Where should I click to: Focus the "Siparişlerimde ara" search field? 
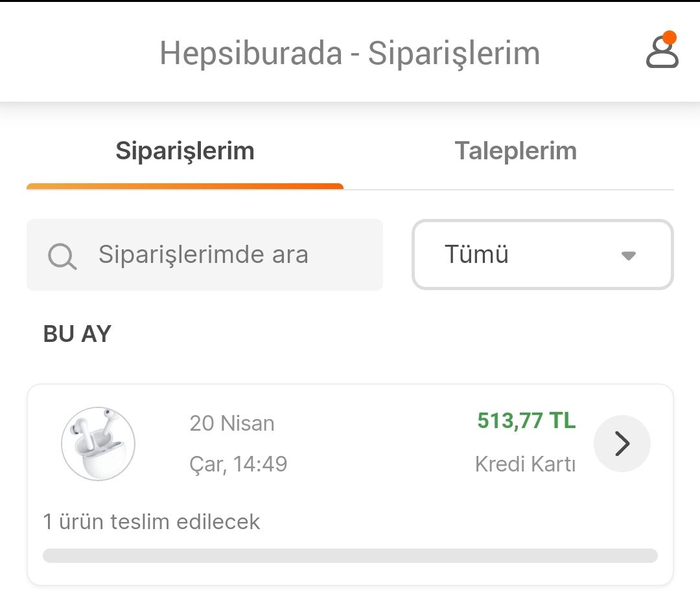click(220, 255)
